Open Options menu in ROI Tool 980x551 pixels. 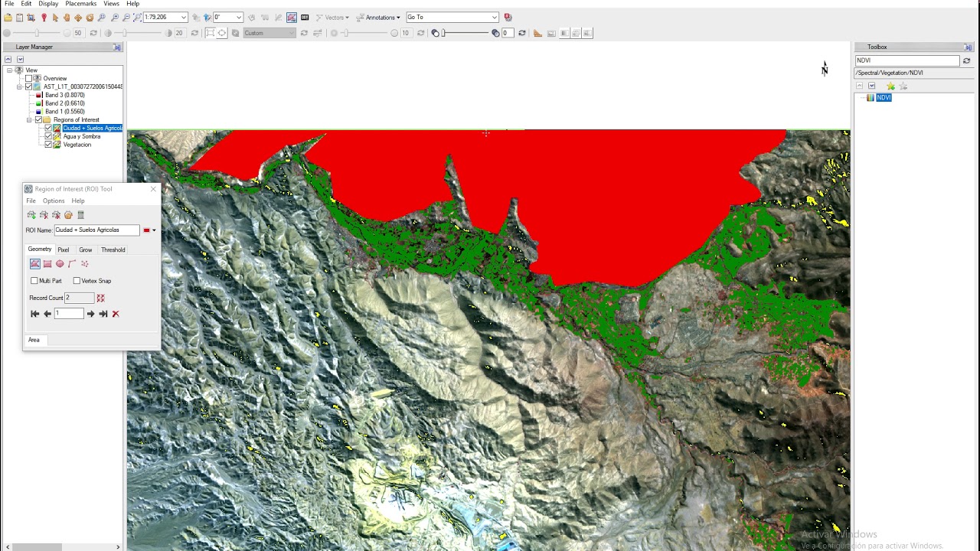54,201
